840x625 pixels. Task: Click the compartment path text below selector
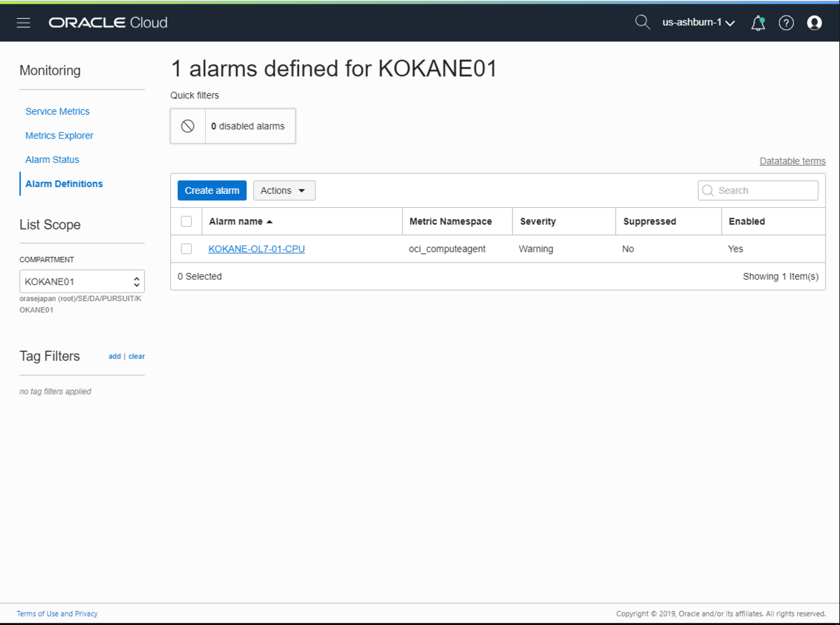[80, 304]
